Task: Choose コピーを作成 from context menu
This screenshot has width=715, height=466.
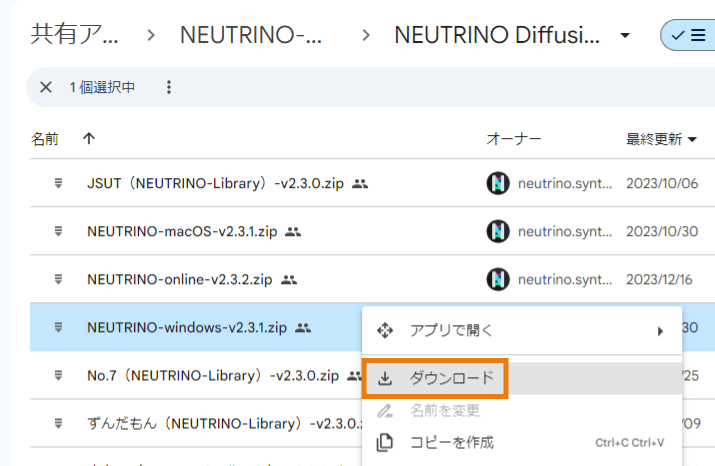Action: [x=522, y=442]
